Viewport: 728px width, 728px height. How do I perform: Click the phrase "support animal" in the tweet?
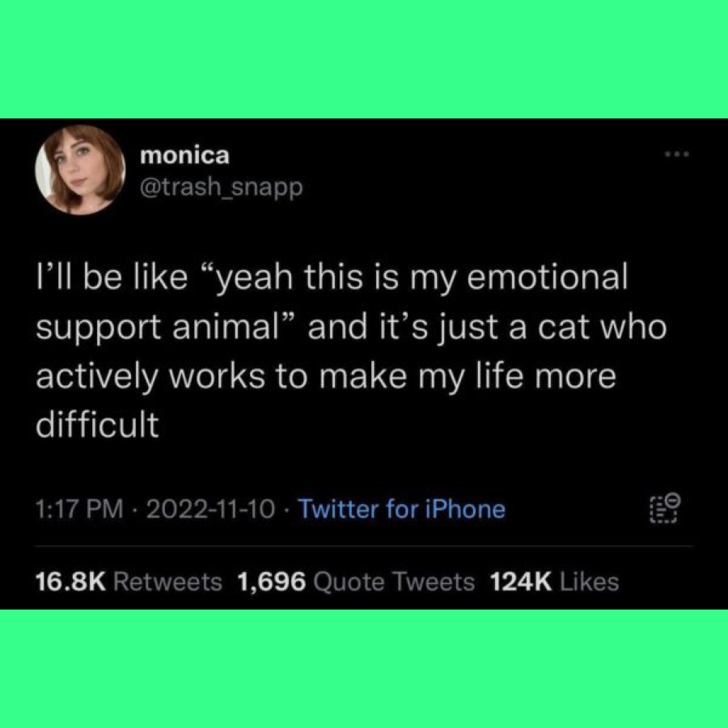[x=156, y=328]
